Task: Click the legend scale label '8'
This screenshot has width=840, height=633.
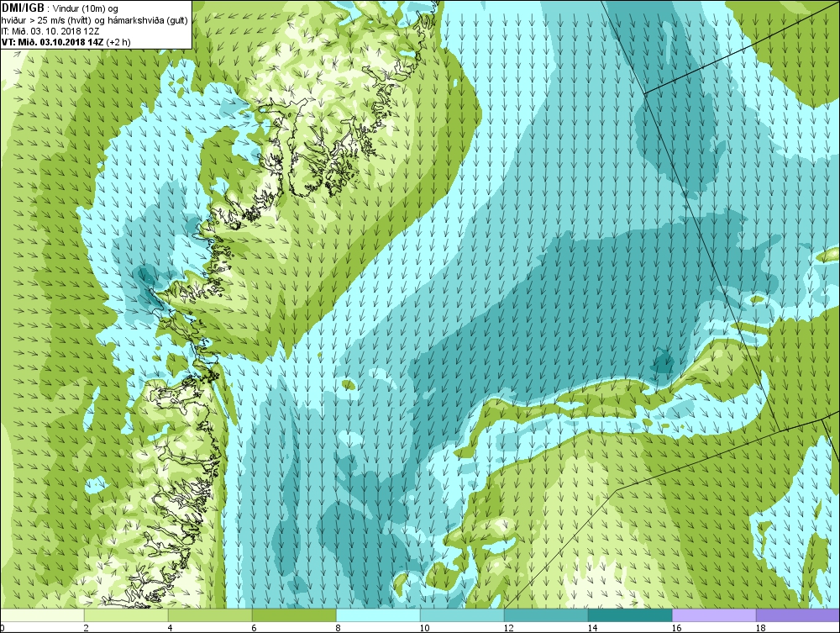Action: click(338, 628)
